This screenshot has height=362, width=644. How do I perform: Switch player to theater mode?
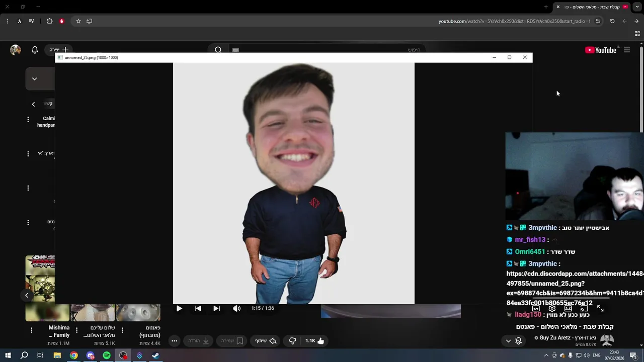tap(568, 308)
